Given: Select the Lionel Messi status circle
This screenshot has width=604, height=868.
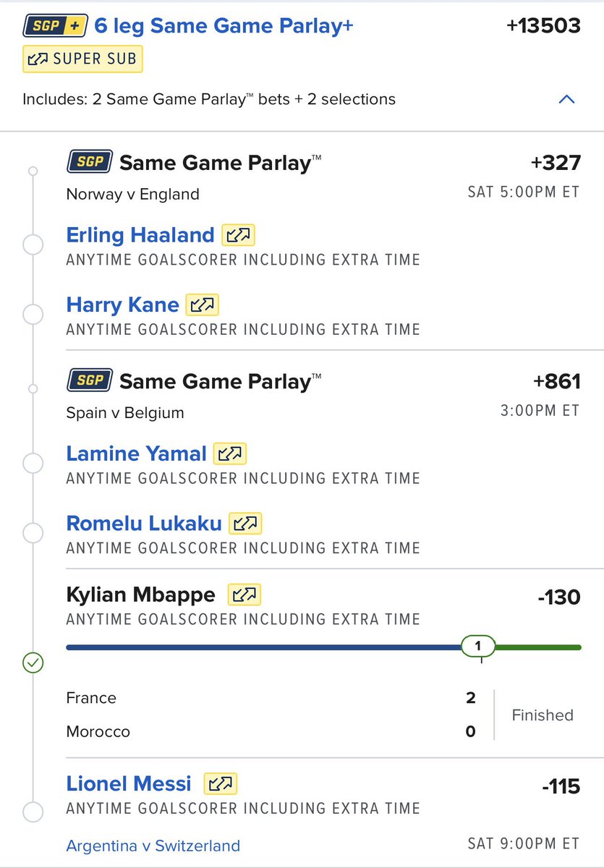Looking at the screenshot, I should (x=33, y=812).
